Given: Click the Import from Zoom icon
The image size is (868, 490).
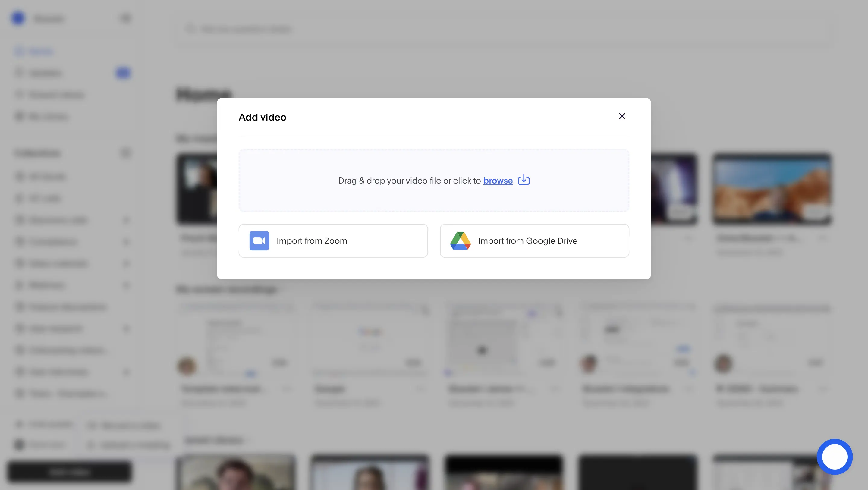Looking at the screenshot, I should click(x=259, y=240).
